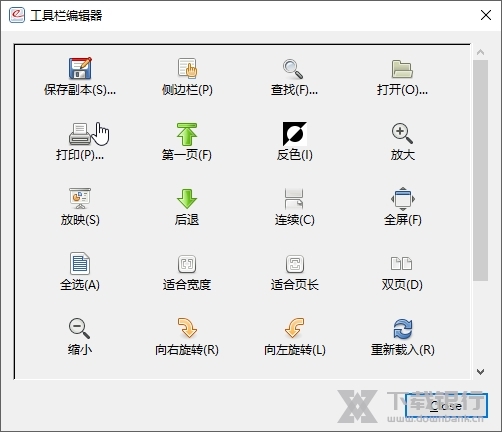Viewport: 502px width, 432px height.
Task: Select the Zoom In (放大) icon
Action: point(402,134)
